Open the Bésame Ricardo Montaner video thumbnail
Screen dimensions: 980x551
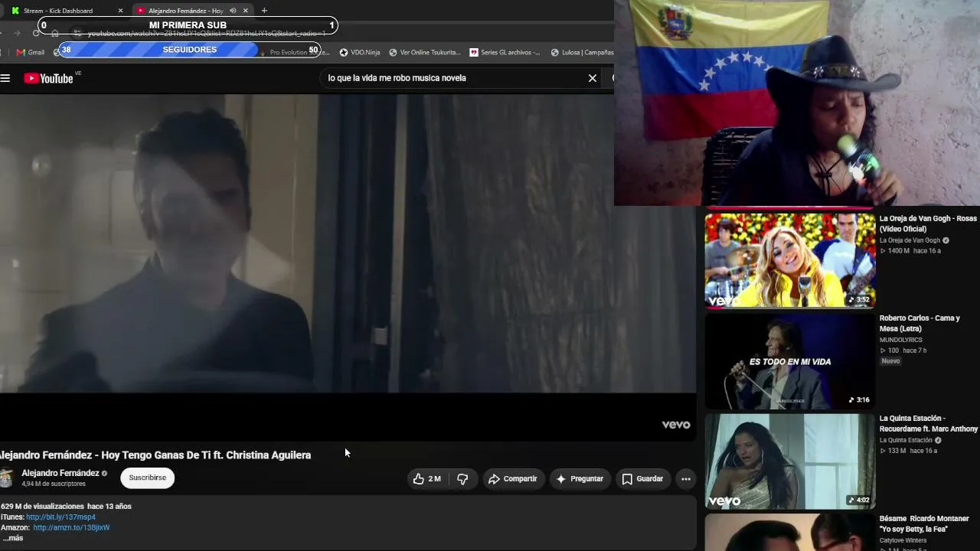point(789,533)
